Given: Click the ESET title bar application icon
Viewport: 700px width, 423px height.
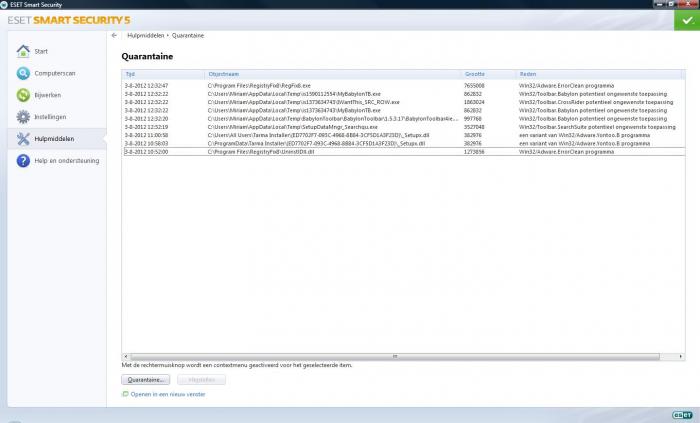Looking at the screenshot, I should coord(4,4).
